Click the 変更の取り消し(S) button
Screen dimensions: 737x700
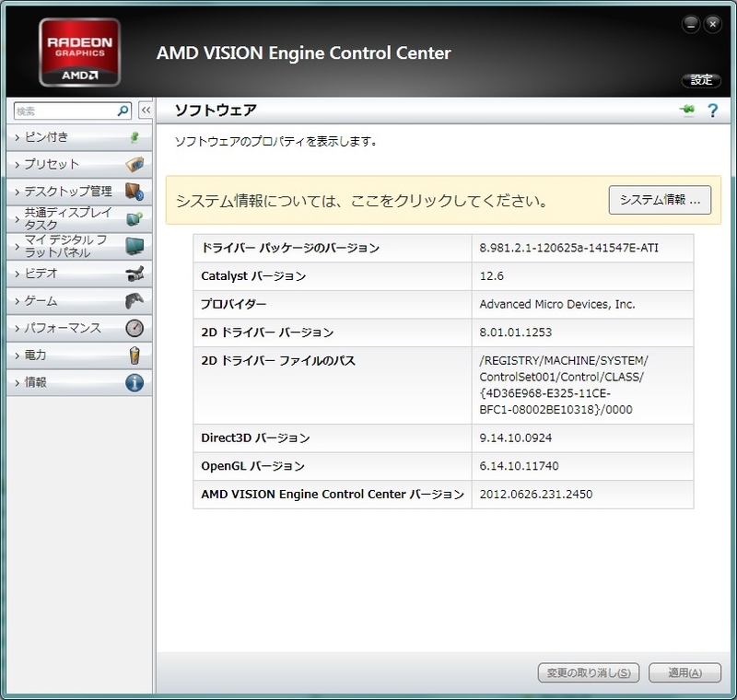589,672
